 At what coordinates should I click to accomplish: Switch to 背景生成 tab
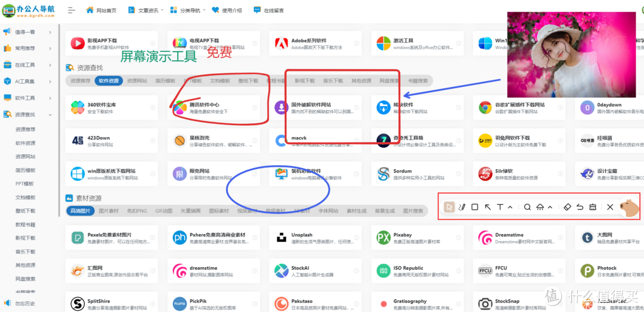point(385,211)
